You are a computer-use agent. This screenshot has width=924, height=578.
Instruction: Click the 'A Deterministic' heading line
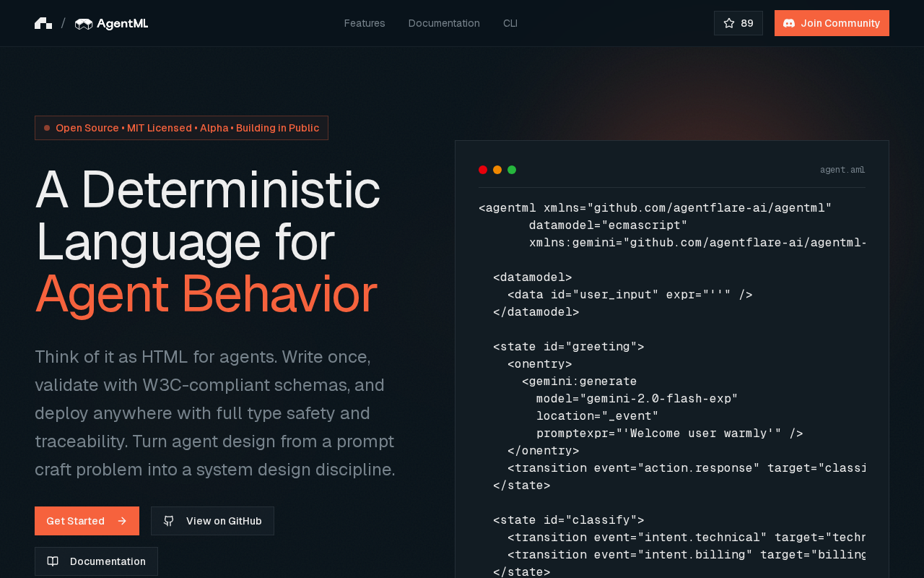point(208,189)
